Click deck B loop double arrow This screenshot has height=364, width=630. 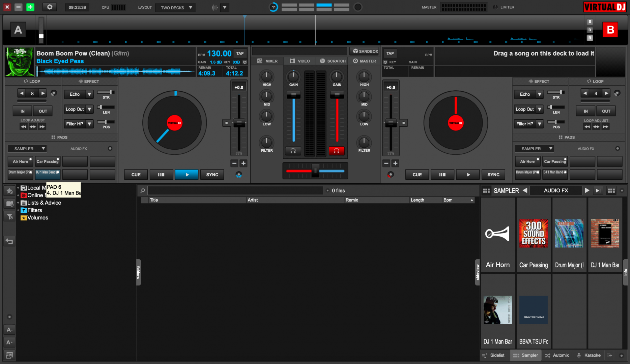pos(606,93)
